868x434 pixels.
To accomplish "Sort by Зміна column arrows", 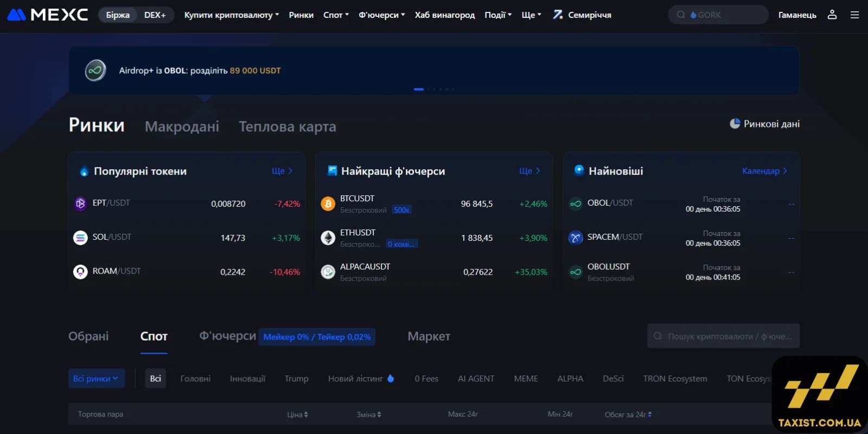I will (x=379, y=414).
